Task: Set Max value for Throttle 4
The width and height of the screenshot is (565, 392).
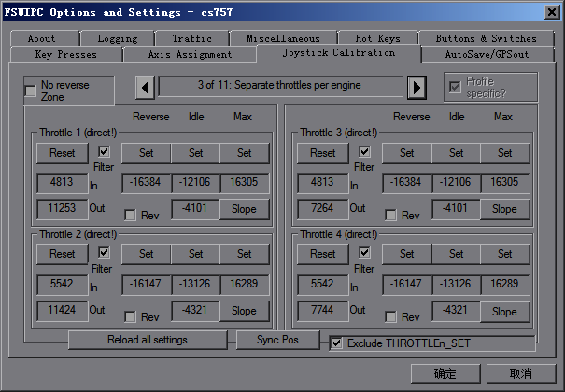Action: point(505,254)
